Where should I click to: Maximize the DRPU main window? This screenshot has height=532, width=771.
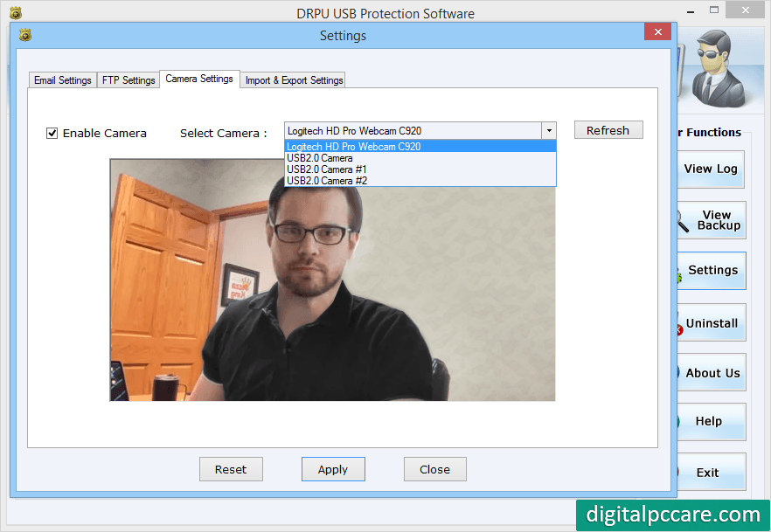[714, 10]
